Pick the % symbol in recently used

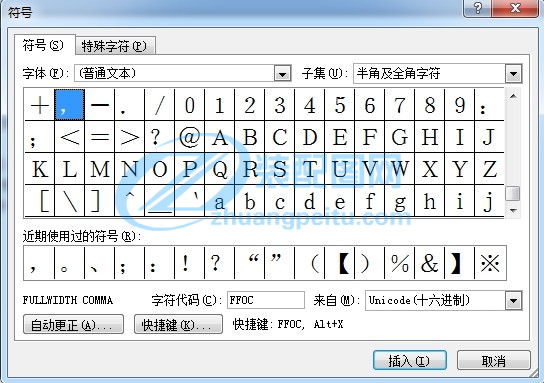400,263
